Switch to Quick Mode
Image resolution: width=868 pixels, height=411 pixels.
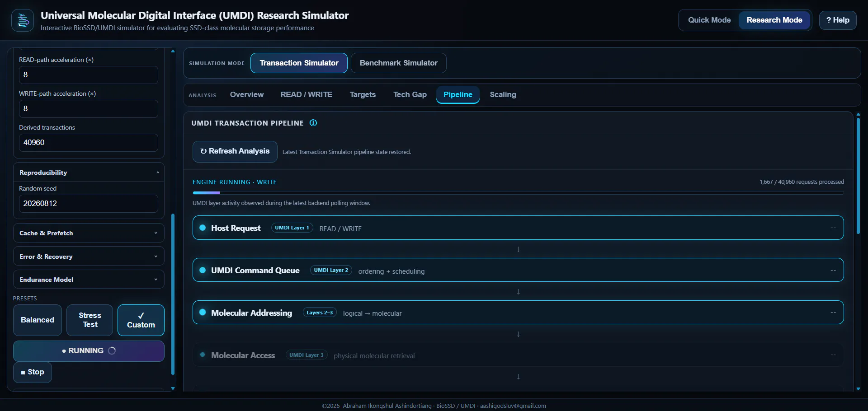(709, 20)
